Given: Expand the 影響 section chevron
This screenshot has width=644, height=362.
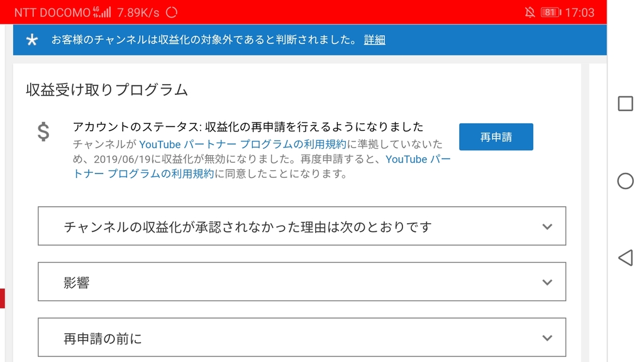Looking at the screenshot, I should (x=547, y=282).
